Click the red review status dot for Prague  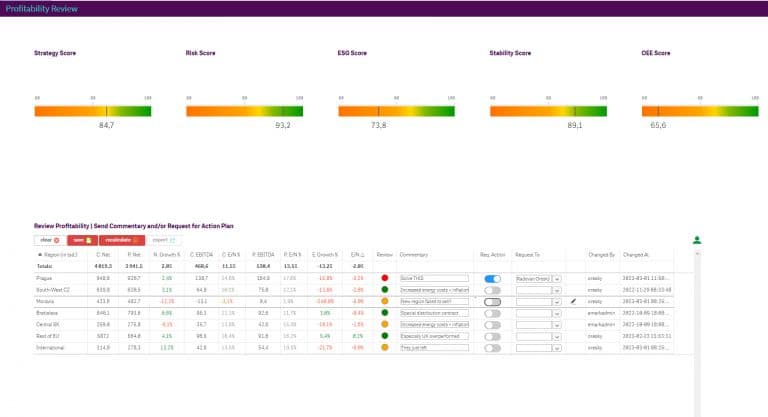point(385,278)
